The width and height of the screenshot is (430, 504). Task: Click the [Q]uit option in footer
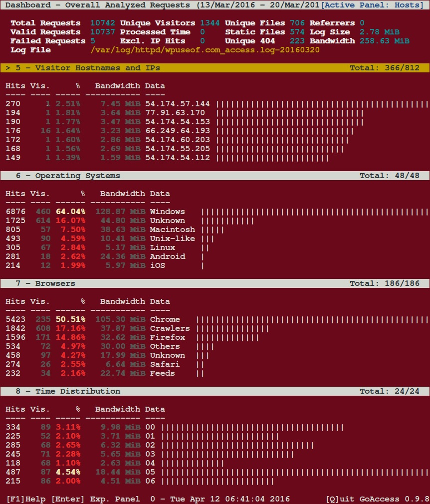[x=341, y=499]
